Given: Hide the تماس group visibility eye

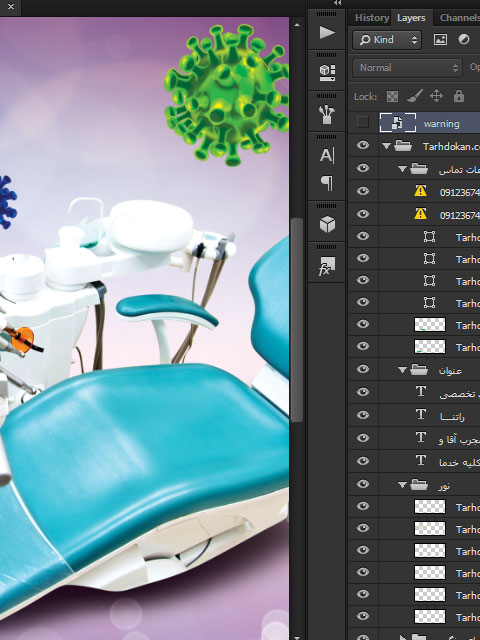Looking at the screenshot, I should [363, 168].
